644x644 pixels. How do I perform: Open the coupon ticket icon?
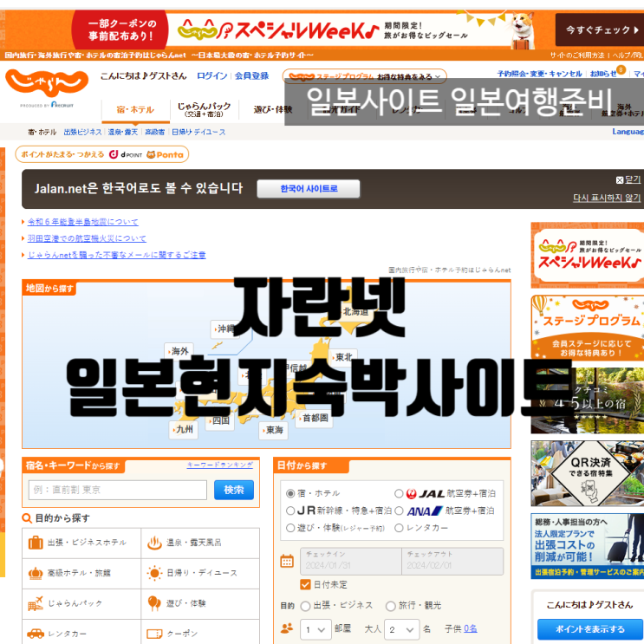pyautogui.click(x=154, y=634)
